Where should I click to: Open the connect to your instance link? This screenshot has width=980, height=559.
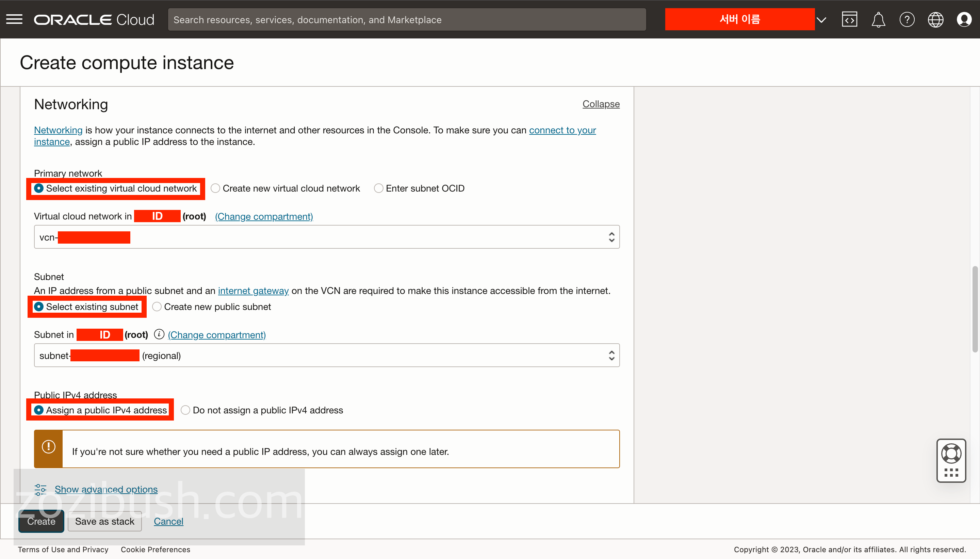[562, 130]
